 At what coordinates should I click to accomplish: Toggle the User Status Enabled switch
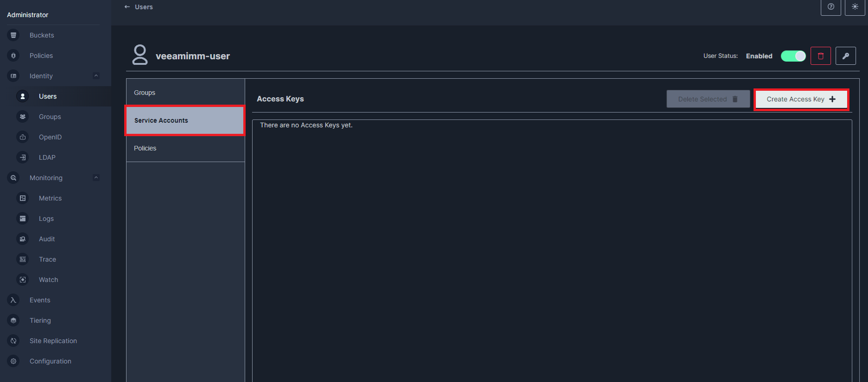coord(793,56)
